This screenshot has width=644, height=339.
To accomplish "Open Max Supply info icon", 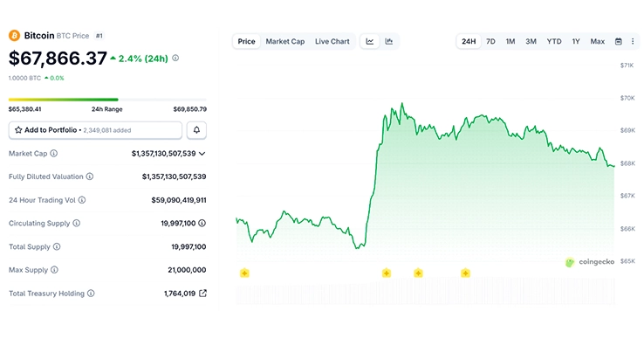I will [54, 270].
